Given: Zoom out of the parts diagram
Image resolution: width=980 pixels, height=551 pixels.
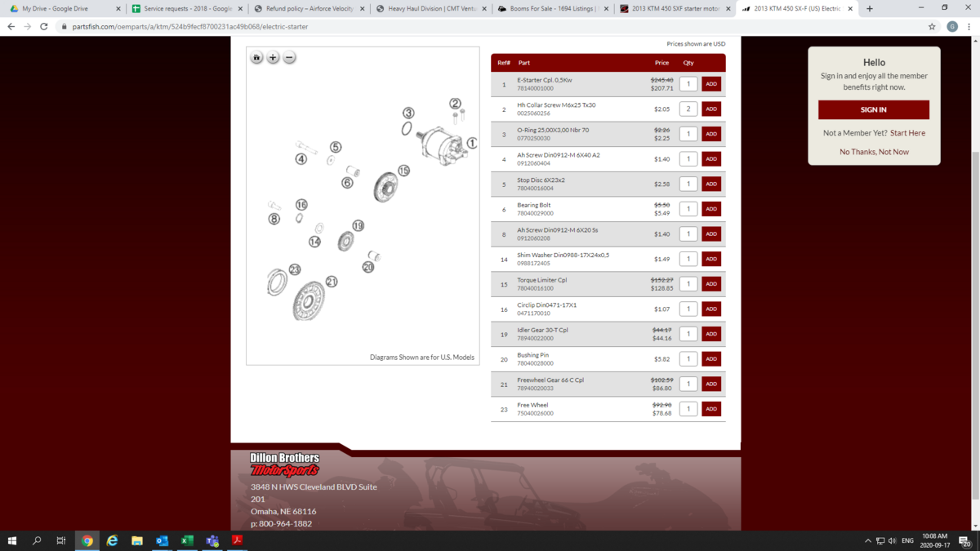Looking at the screenshot, I should pyautogui.click(x=289, y=58).
